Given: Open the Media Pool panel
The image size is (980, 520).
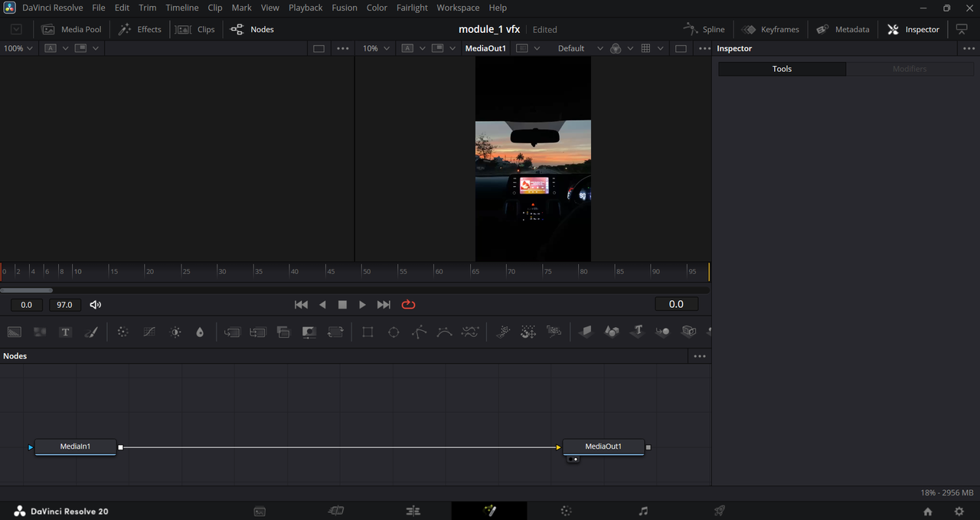Looking at the screenshot, I should [72, 29].
